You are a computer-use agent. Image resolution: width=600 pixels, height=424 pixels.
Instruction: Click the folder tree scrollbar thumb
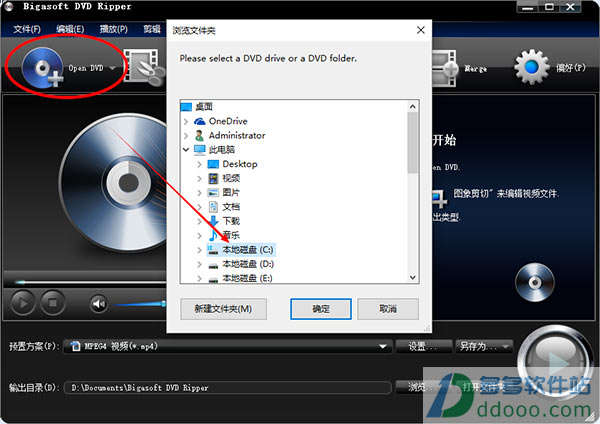(412, 142)
